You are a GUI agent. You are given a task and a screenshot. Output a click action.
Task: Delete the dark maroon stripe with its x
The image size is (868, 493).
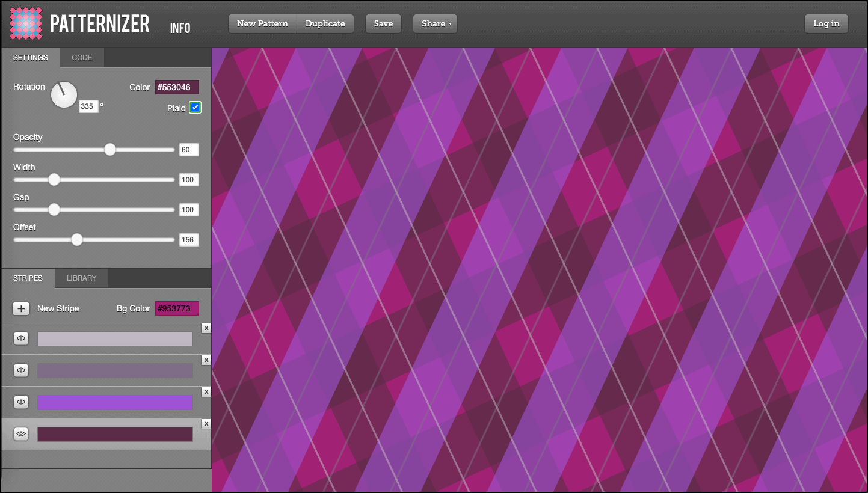[x=206, y=424]
